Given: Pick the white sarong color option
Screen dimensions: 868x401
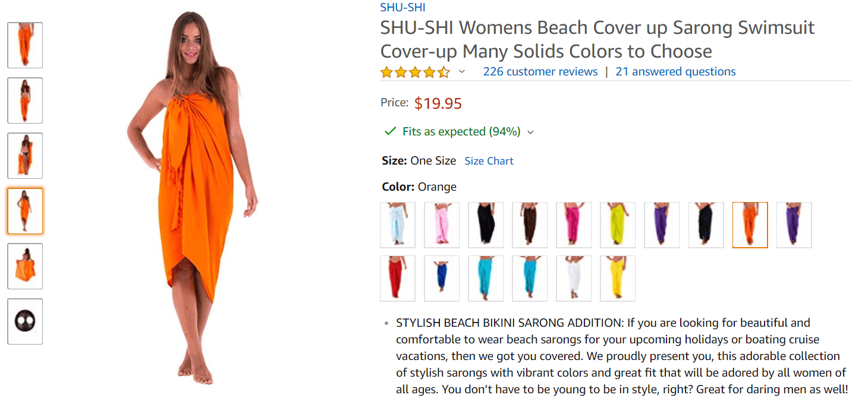Looking at the screenshot, I should [x=574, y=278].
